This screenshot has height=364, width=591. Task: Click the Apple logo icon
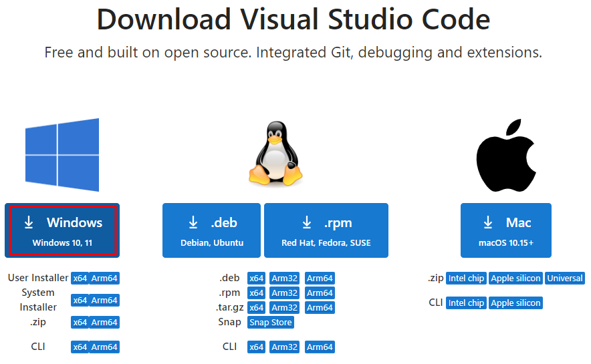pyautogui.click(x=506, y=155)
